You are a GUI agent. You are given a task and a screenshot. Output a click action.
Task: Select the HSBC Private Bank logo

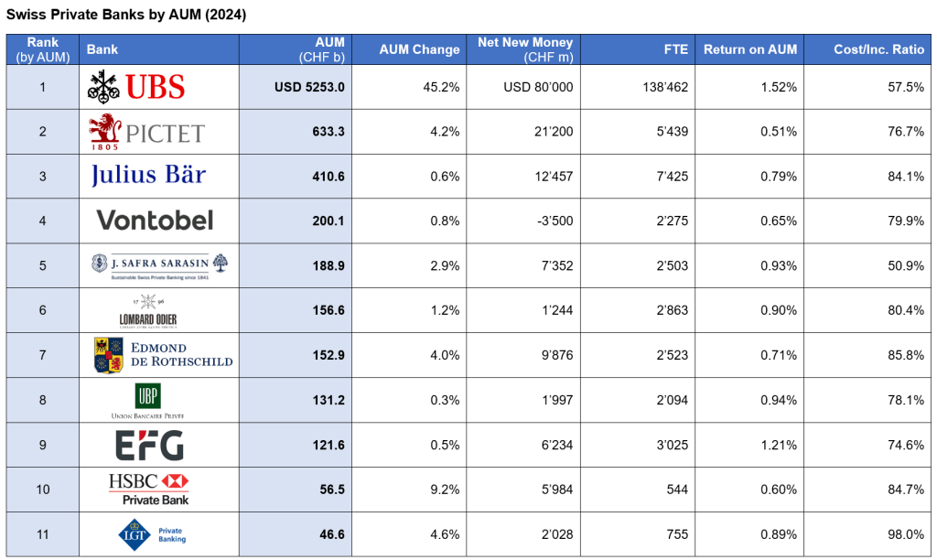148,490
